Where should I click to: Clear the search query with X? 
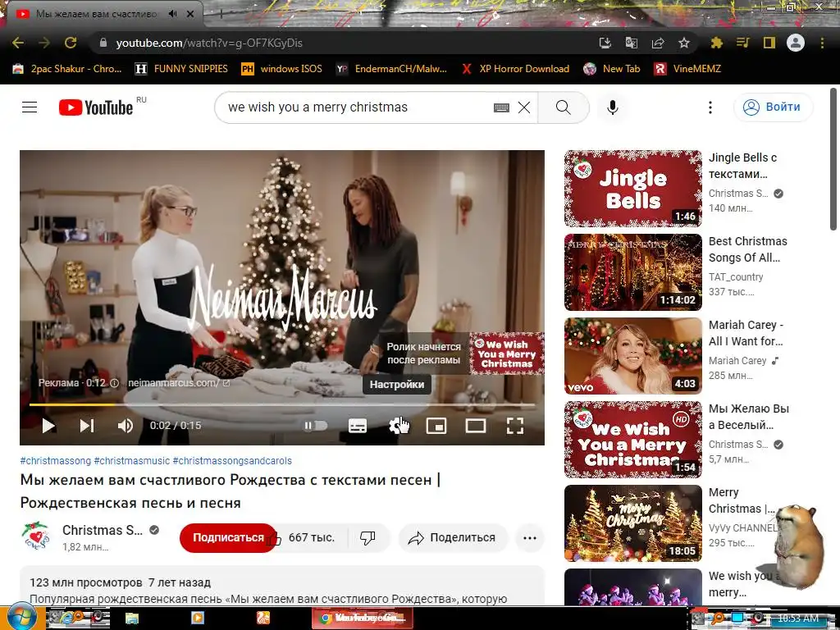(x=524, y=107)
